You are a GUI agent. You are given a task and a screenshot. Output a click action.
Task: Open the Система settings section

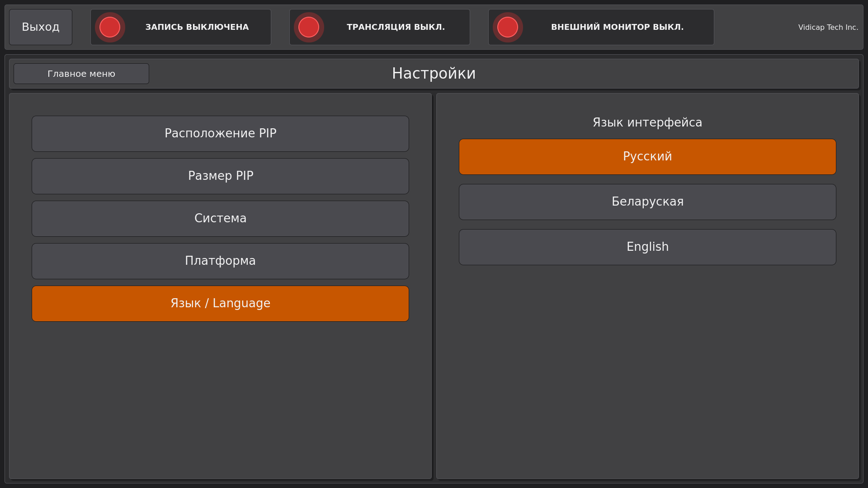point(220,219)
